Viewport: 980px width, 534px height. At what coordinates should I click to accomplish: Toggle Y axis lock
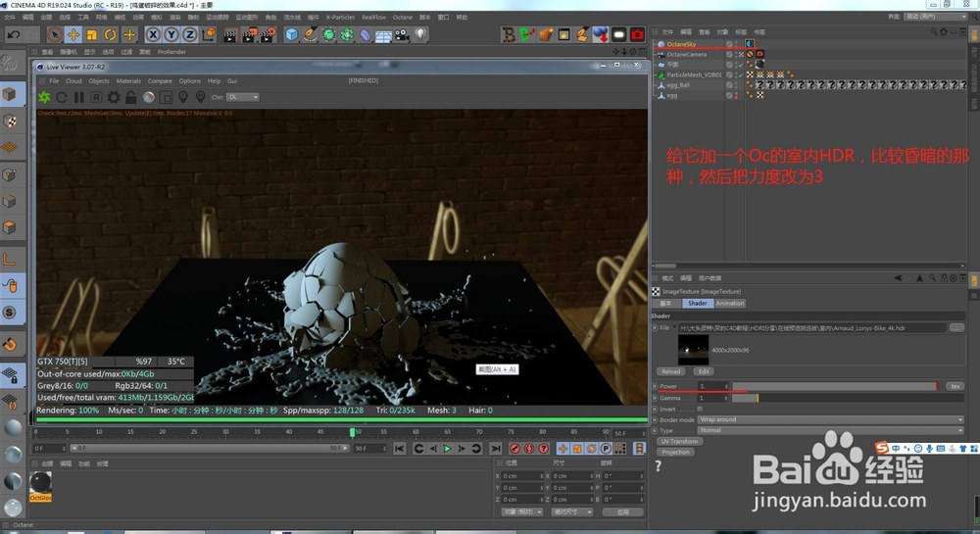pyautogui.click(x=171, y=35)
